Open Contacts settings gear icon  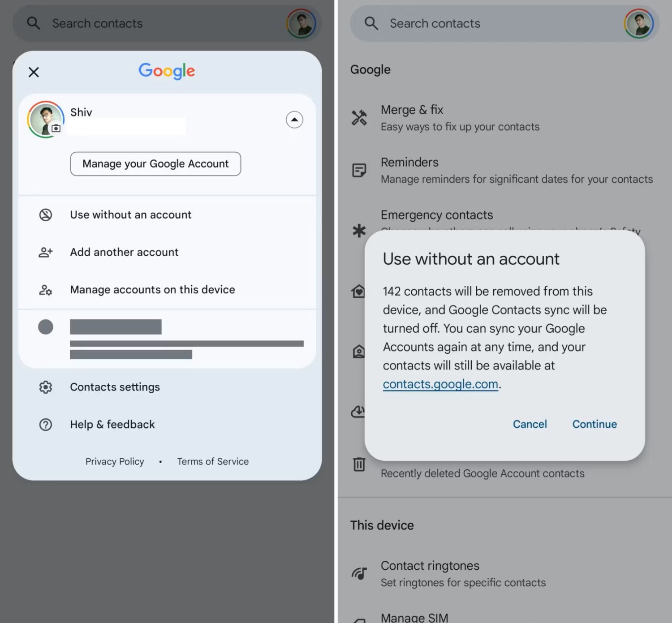pos(46,387)
